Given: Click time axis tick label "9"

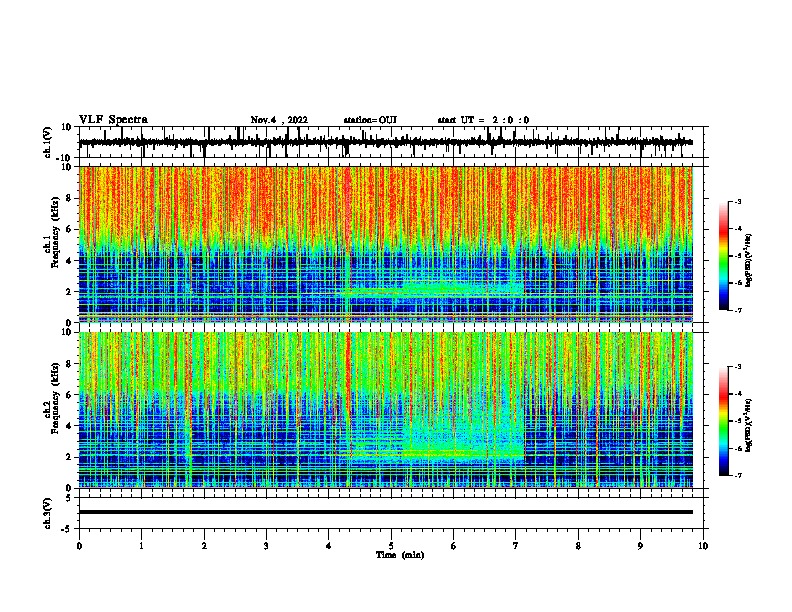Looking at the screenshot, I should tap(640, 546).
